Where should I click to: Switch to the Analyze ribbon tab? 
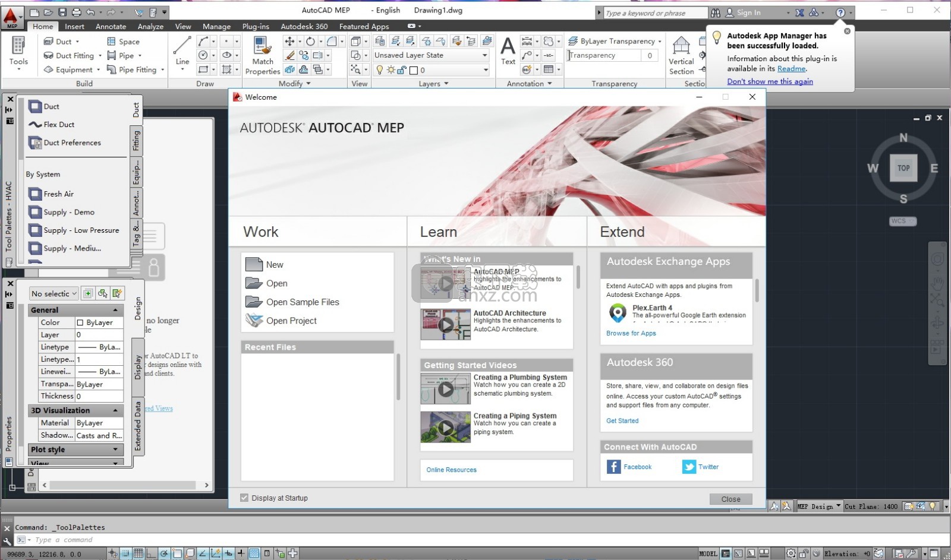click(150, 26)
